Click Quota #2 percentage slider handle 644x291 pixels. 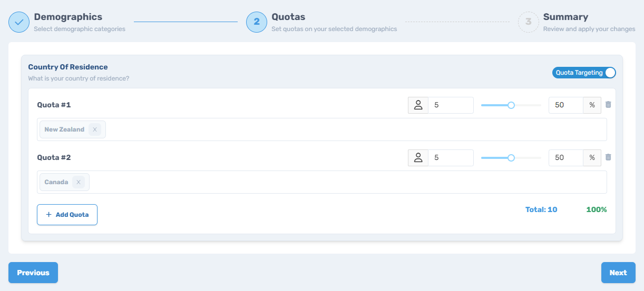point(511,157)
